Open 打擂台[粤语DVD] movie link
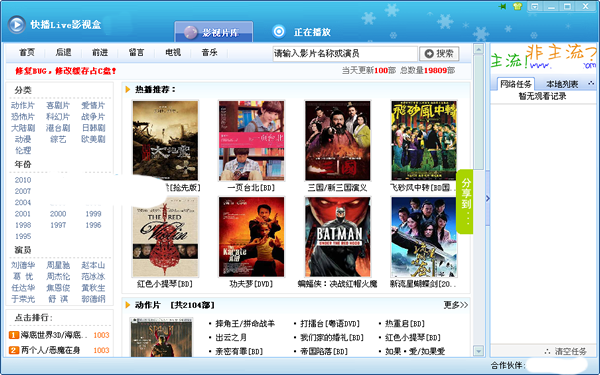 pyautogui.click(x=330, y=324)
